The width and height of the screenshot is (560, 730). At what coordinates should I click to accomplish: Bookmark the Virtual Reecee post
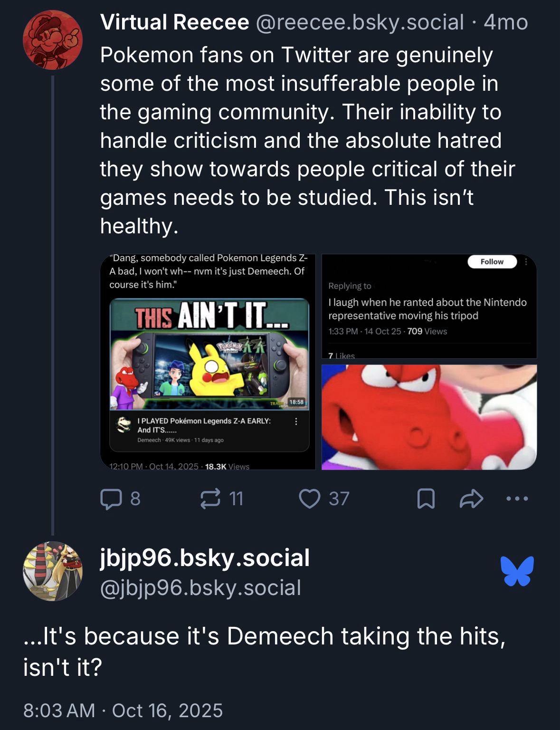pos(426,499)
